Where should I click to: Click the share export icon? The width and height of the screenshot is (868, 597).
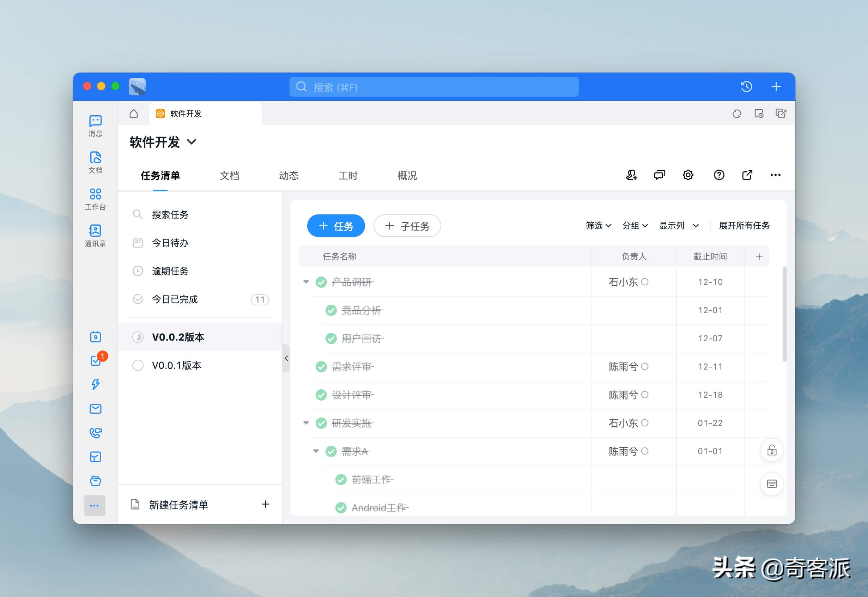pyautogui.click(x=747, y=175)
